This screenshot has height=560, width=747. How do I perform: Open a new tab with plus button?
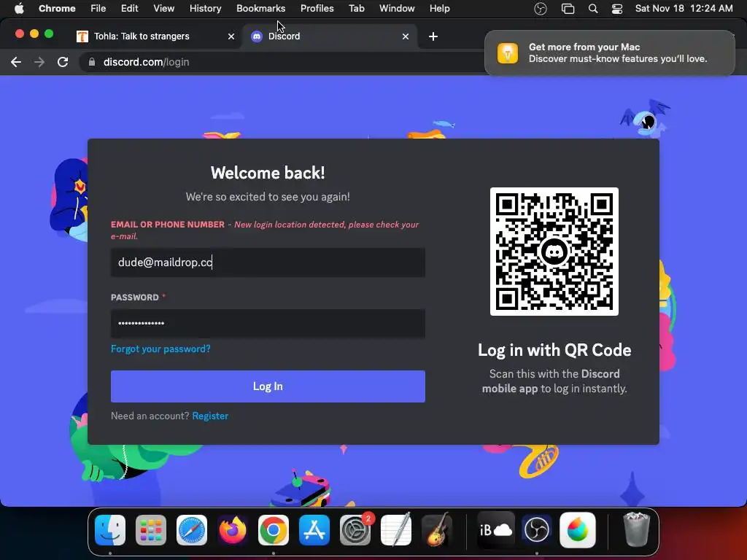coord(433,36)
